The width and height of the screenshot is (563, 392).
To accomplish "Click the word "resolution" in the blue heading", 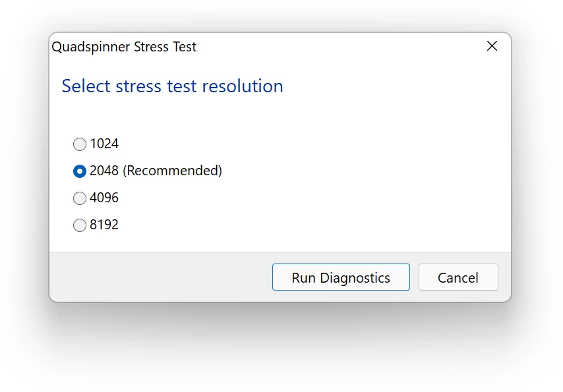I will [243, 86].
